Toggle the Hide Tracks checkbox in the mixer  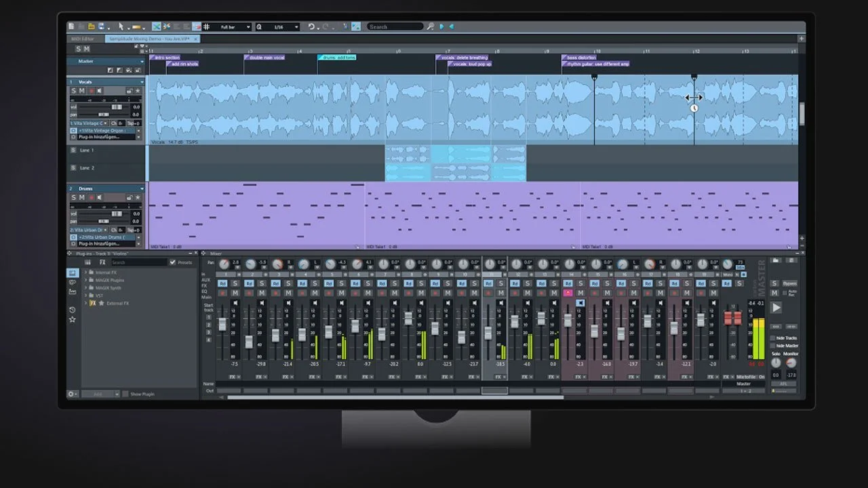point(773,338)
